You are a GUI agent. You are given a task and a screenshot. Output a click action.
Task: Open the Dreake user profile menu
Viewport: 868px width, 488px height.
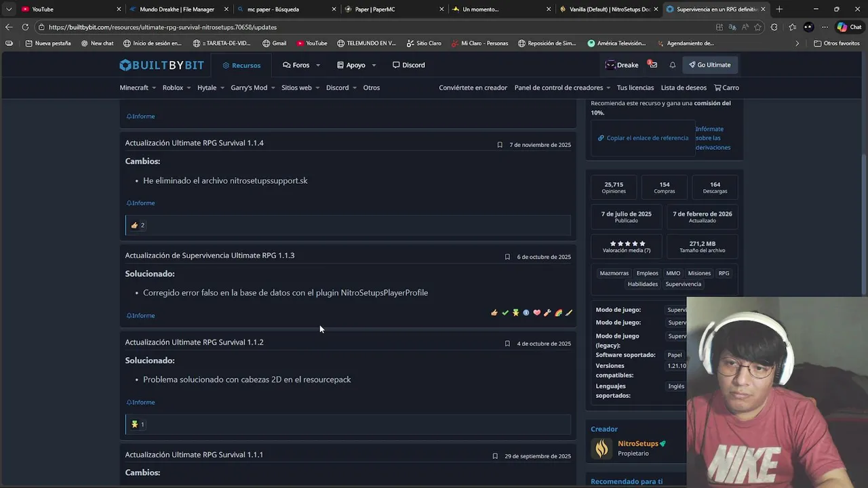point(622,65)
